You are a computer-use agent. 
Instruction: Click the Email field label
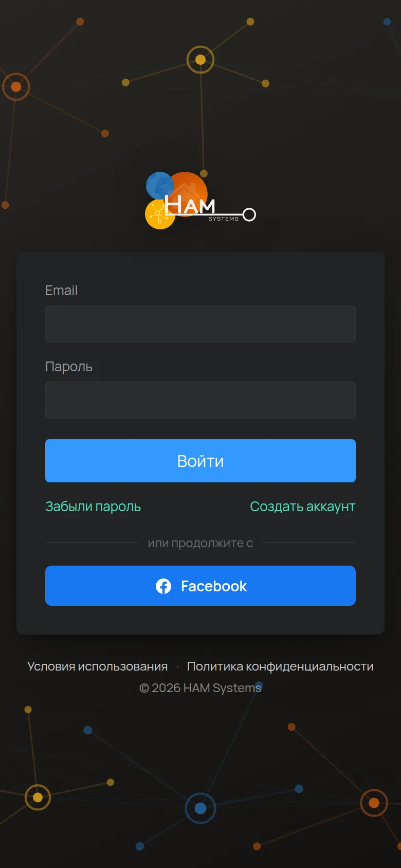[x=61, y=291]
